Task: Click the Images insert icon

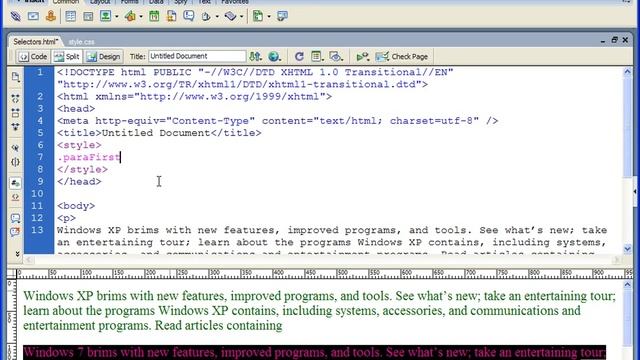Action: coord(105,16)
